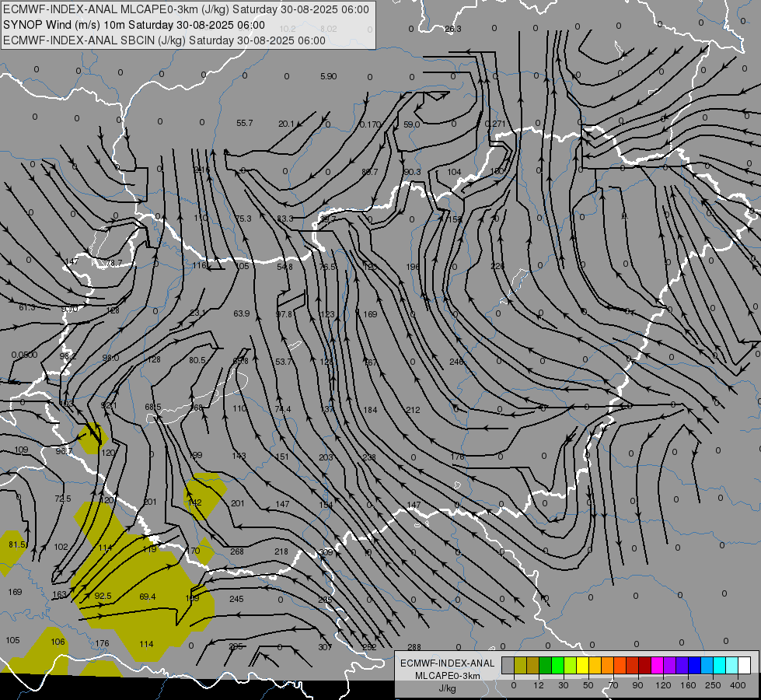The width and height of the screenshot is (761, 700).
Task: Click legend tick label '120'
Action: 663,685
